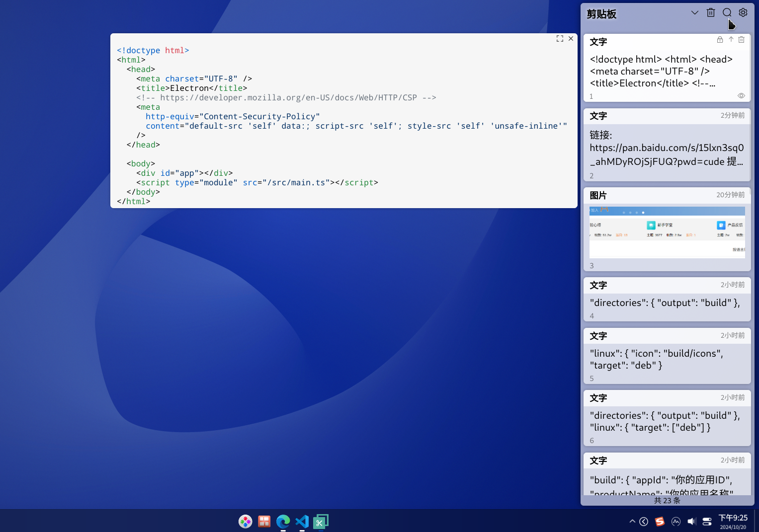Screen dimensions: 759x532
Task: Open clipboard search magnifier
Action: [727, 12]
